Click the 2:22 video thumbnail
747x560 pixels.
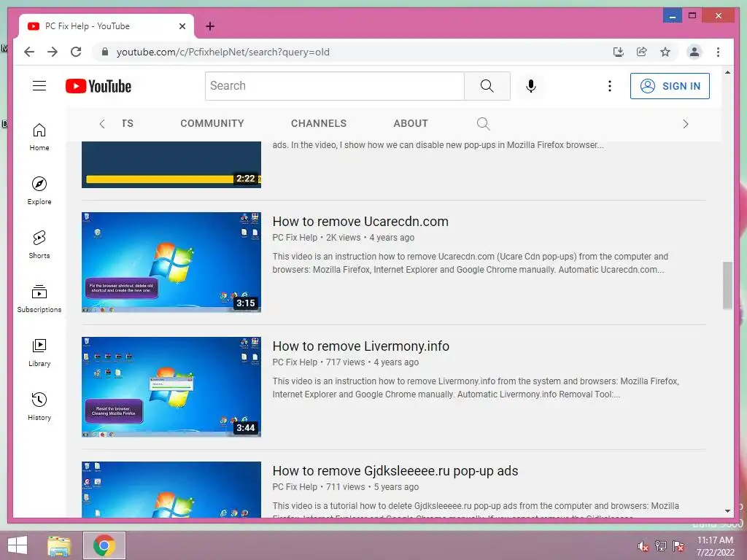[x=171, y=165]
